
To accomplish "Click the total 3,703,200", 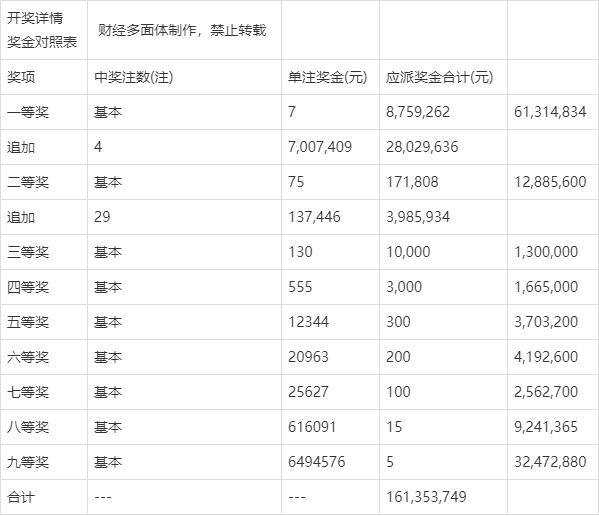I will point(546,322).
